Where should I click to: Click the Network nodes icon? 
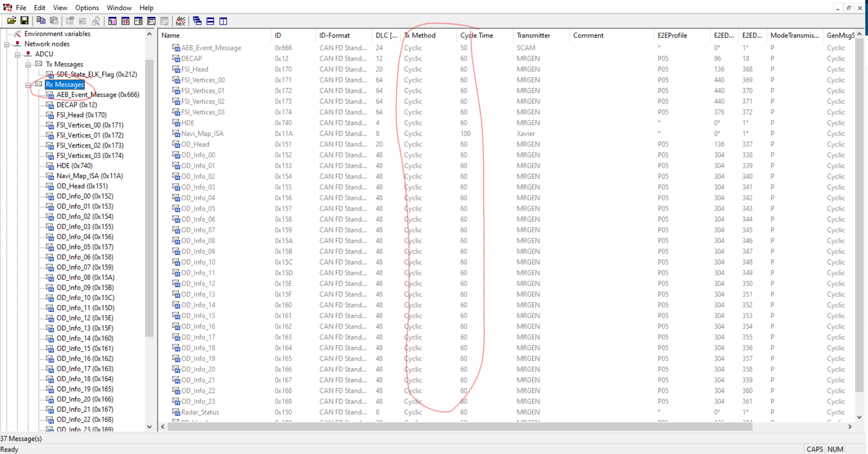[x=17, y=44]
